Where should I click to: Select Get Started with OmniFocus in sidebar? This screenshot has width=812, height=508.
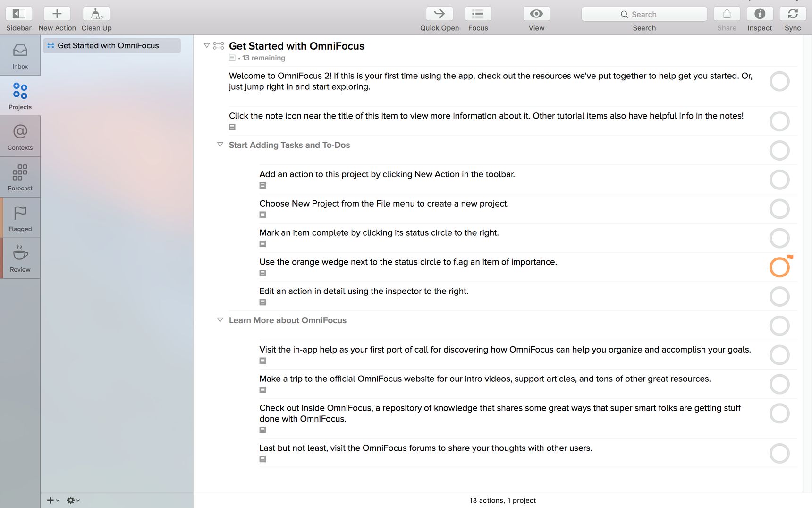pos(112,45)
